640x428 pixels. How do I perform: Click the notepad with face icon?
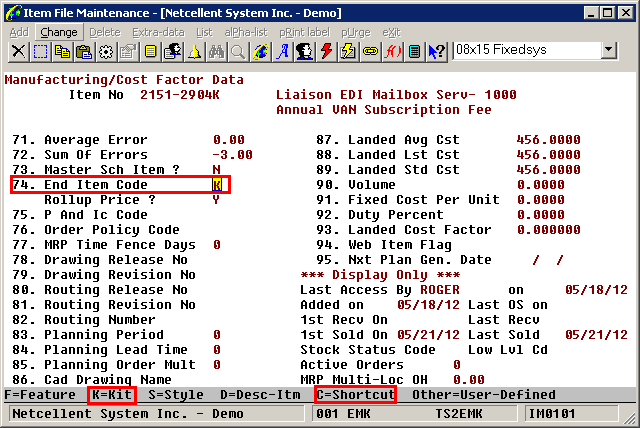(x=173, y=52)
